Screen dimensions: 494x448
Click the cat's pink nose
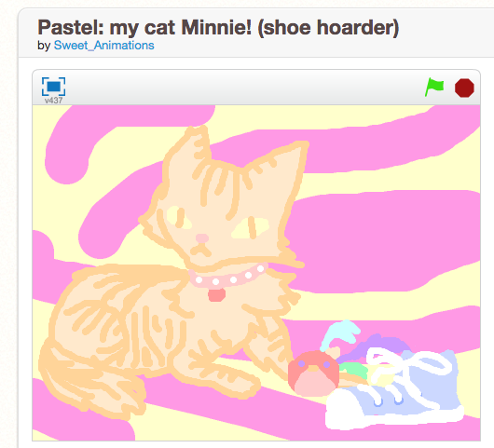coord(202,238)
